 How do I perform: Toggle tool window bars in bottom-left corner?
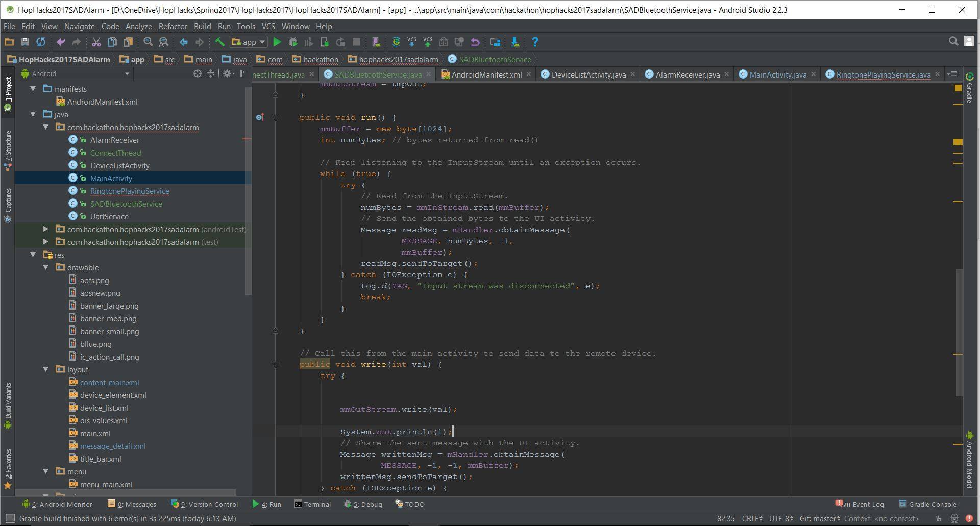coord(9,518)
